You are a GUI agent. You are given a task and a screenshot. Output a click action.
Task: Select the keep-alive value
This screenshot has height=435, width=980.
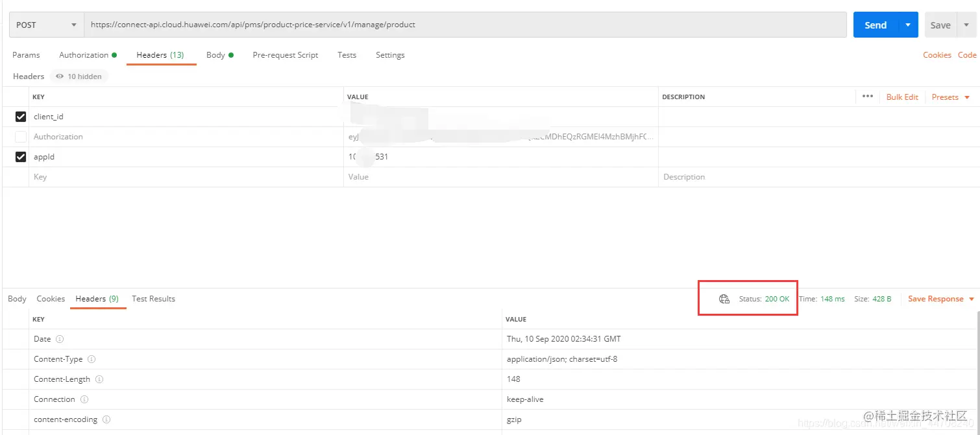525,399
